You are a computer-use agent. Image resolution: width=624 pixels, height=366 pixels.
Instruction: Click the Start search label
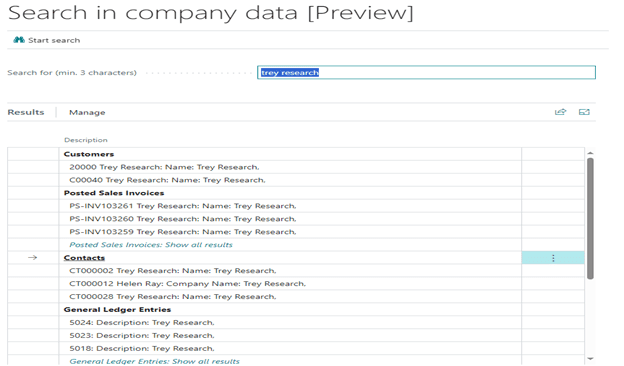tap(54, 40)
